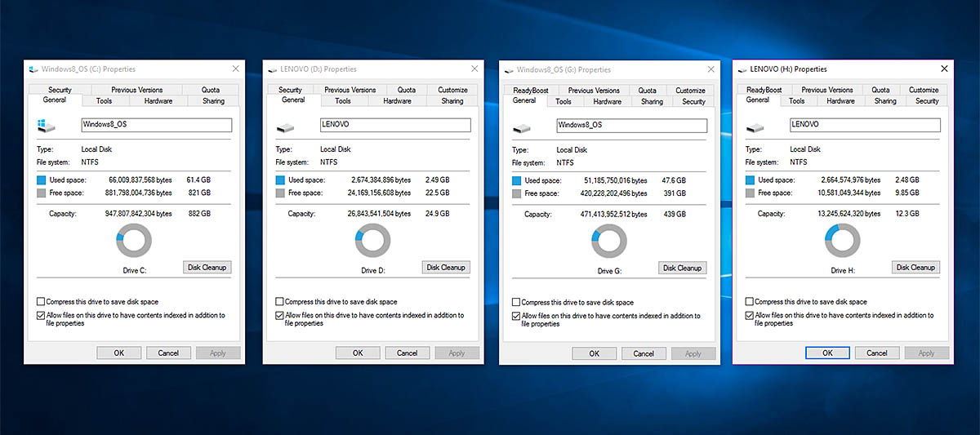
Task: Click Cancel in G: Properties window
Action: 644,353
